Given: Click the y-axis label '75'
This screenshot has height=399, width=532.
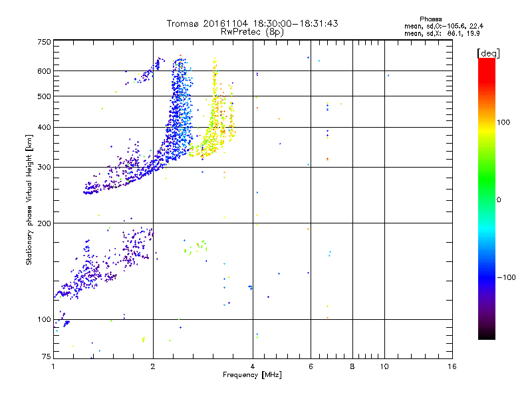Looking at the screenshot, I should coord(47,356).
